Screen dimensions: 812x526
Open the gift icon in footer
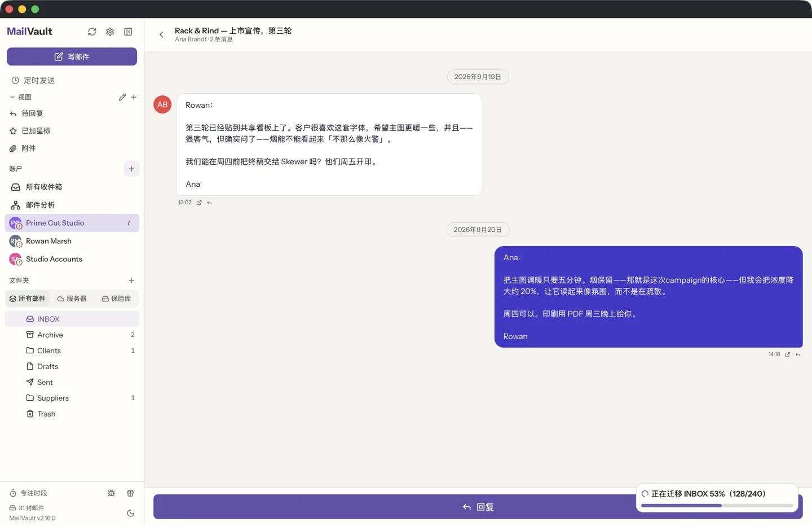(130, 493)
